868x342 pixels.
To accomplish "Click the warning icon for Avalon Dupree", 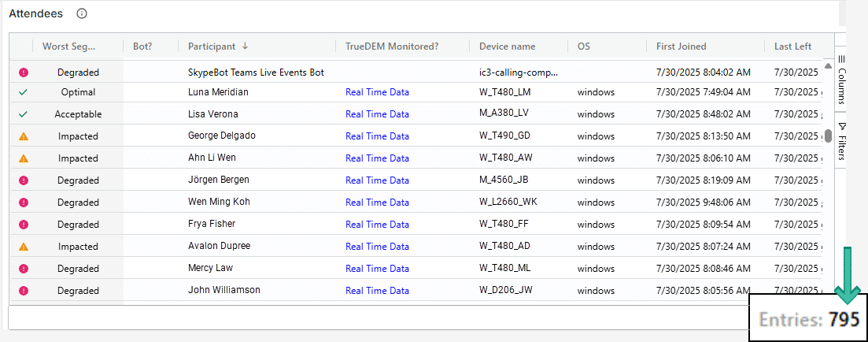I will [24, 247].
